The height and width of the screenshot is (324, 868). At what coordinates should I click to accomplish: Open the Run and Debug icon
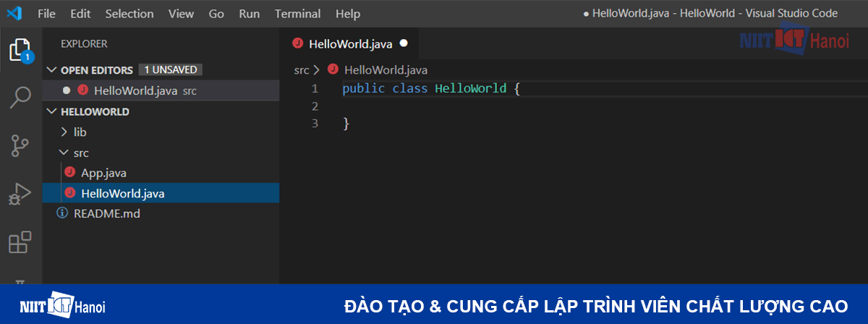point(20,194)
